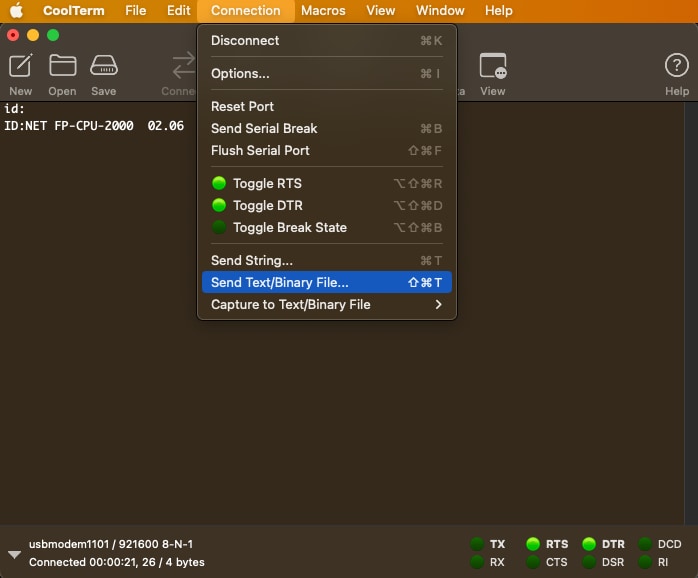
Task: Toggle DTR in the Connection menu
Action: (267, 205)
